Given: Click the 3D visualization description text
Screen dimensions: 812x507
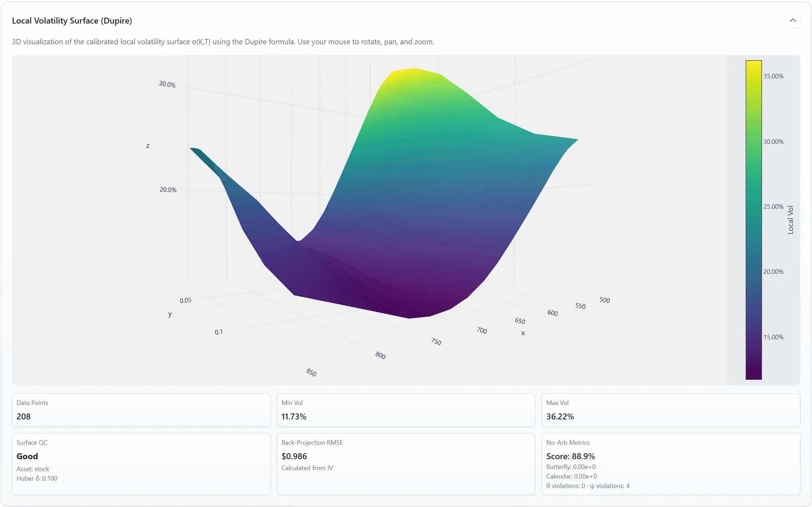Looking at the screenshot, I should pos(223,42).
